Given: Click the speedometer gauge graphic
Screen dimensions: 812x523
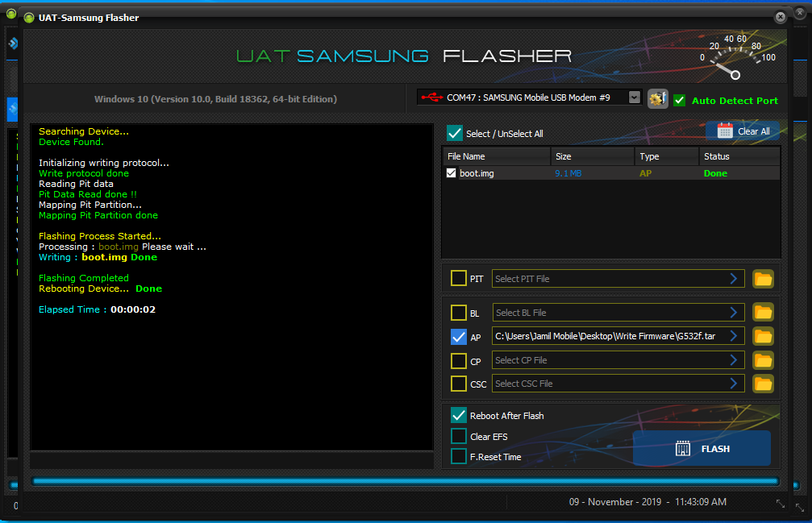Looking at the screenshot, I should click(738, 57).
